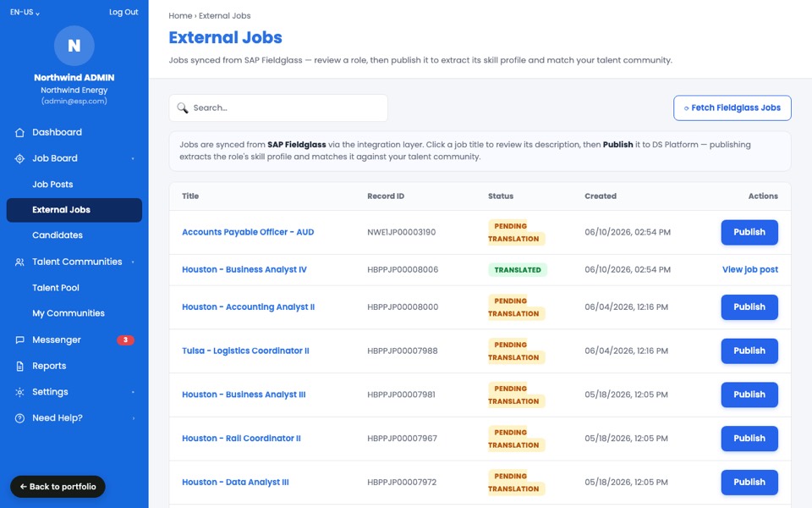Click View job post link
This screenshot has width=812, height=508.
750,269
